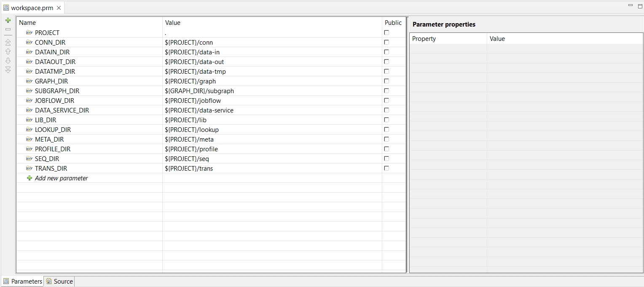Select the SUBGRAPH_DIR parameter row
Image resolution: width=644 pixels, height=287 pixels.
(x=57, y=91)
